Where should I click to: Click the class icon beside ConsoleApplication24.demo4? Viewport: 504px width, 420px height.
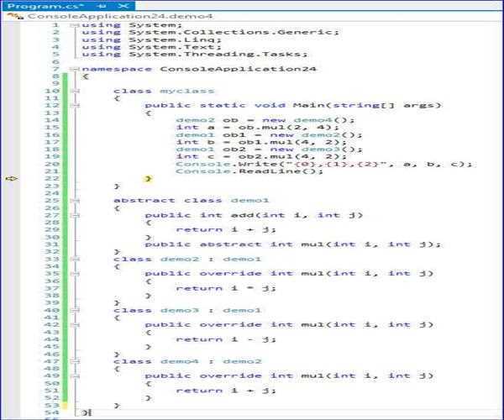pos(10,16)
